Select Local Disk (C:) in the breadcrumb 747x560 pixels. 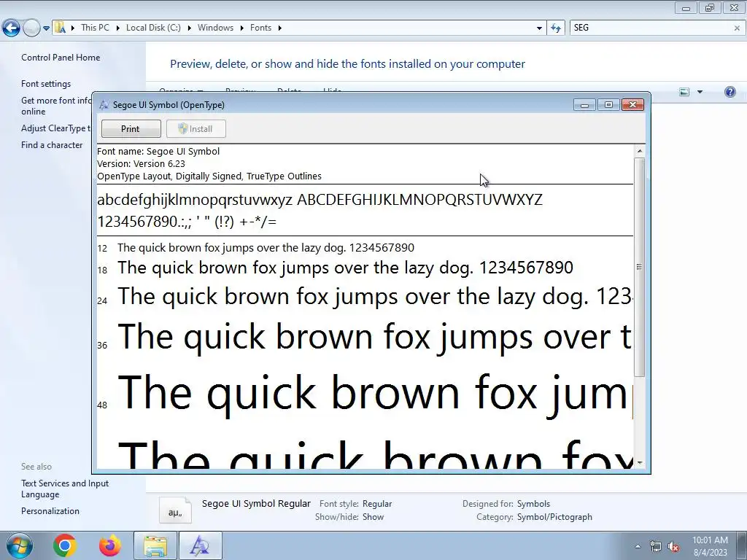[x=153, y=28]
